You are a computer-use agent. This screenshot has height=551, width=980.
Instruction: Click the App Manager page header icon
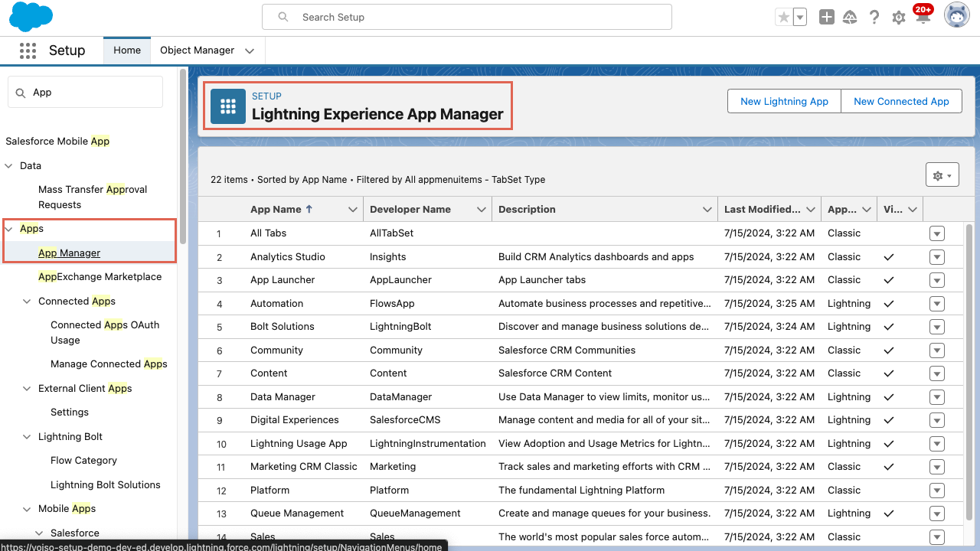[228, 106]
